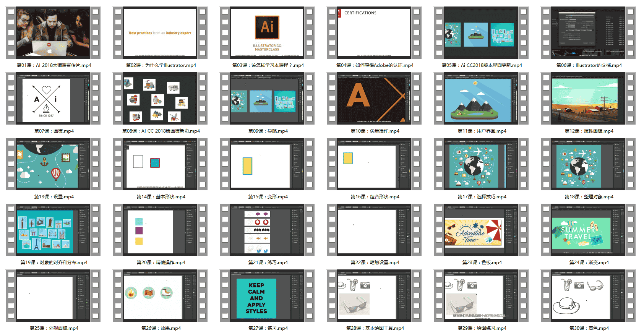The width and height of the screenshot is (644, 334).
Task: Open the 第15课 变形 thumbnail
Action: pos(267,164)
